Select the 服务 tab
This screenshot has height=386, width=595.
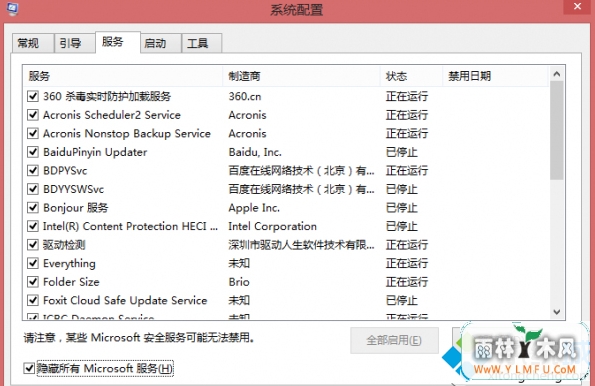tap(118, 42)
